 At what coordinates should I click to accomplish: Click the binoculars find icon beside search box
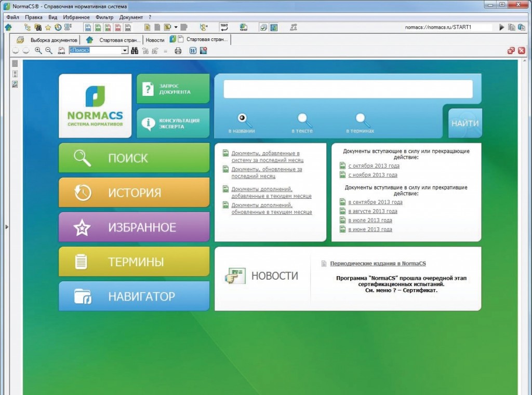(135, 50)
